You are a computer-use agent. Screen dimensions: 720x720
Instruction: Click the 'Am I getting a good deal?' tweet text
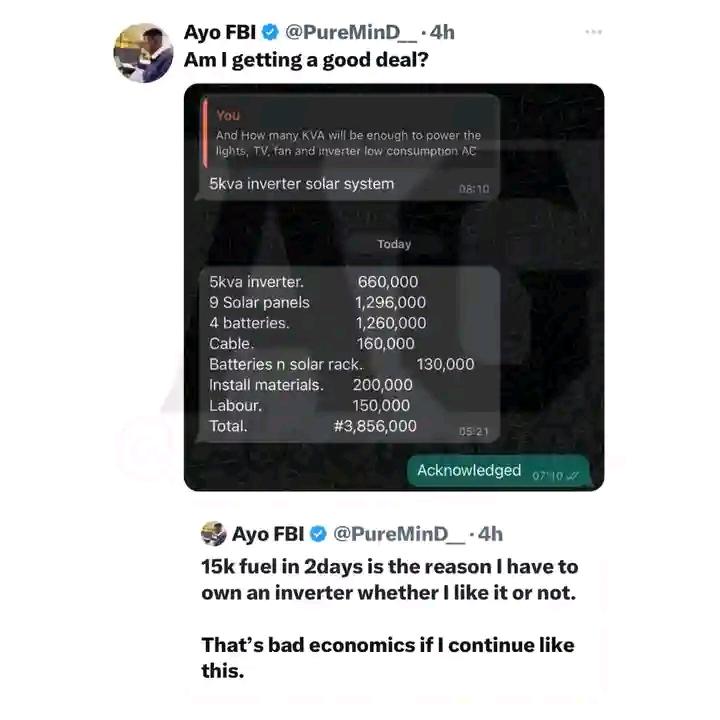[x=306, y=60]
